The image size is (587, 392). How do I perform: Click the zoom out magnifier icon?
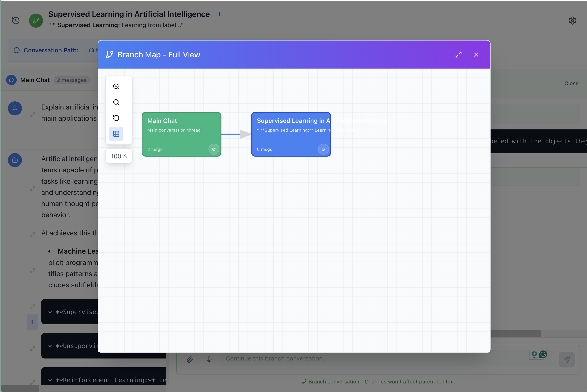[x=116, y=102]
